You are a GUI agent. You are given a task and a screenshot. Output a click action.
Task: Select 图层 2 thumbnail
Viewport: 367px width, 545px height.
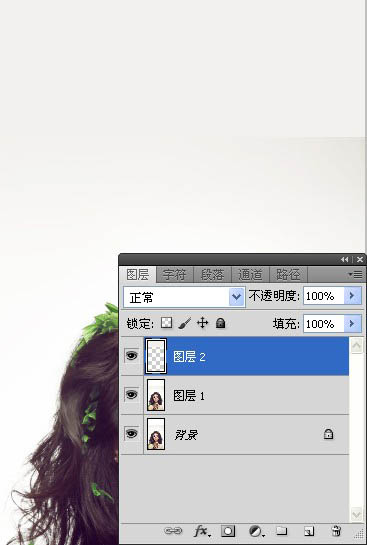(156, 356)
